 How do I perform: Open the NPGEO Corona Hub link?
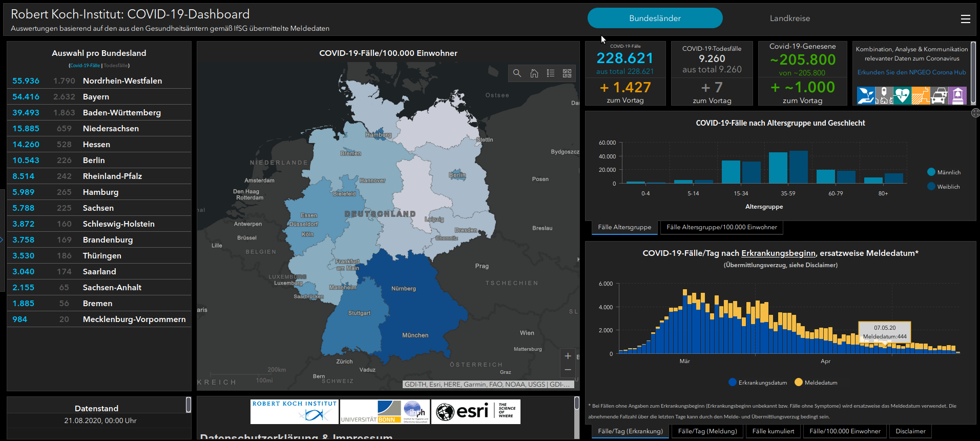911,72
